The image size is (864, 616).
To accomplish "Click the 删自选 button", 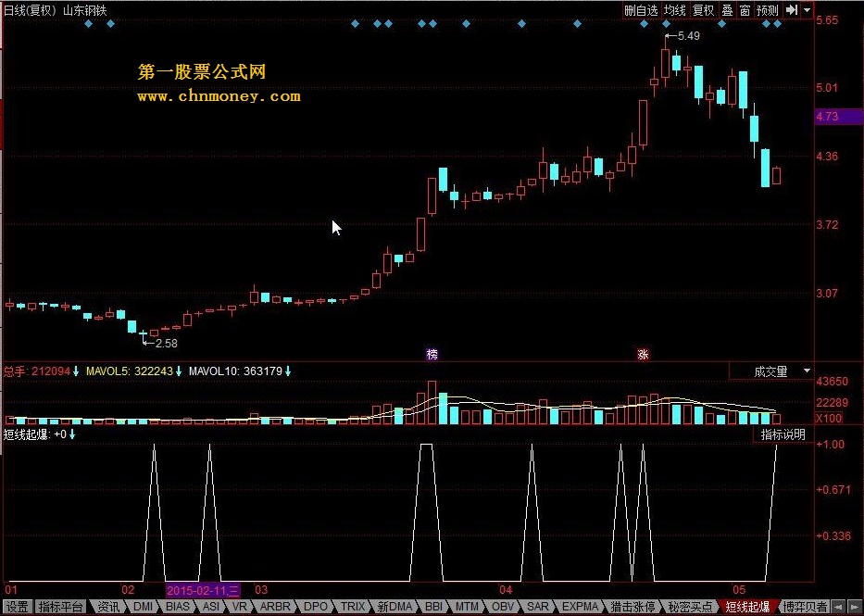I will click(642, 10).
